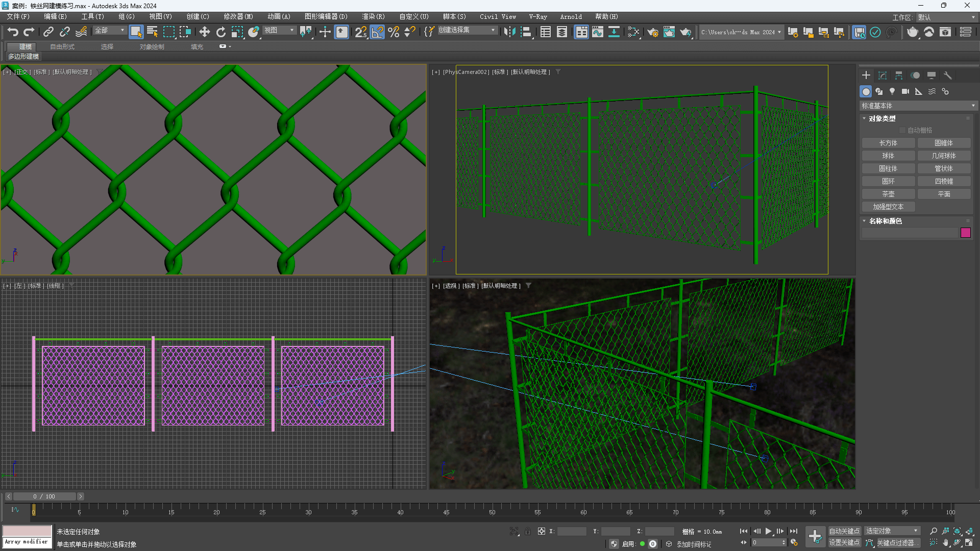The height and width of the screenshot is (551, 980).
Task: Open the 工作区 默认 workspace dropdown
Action: coord(946,17)
